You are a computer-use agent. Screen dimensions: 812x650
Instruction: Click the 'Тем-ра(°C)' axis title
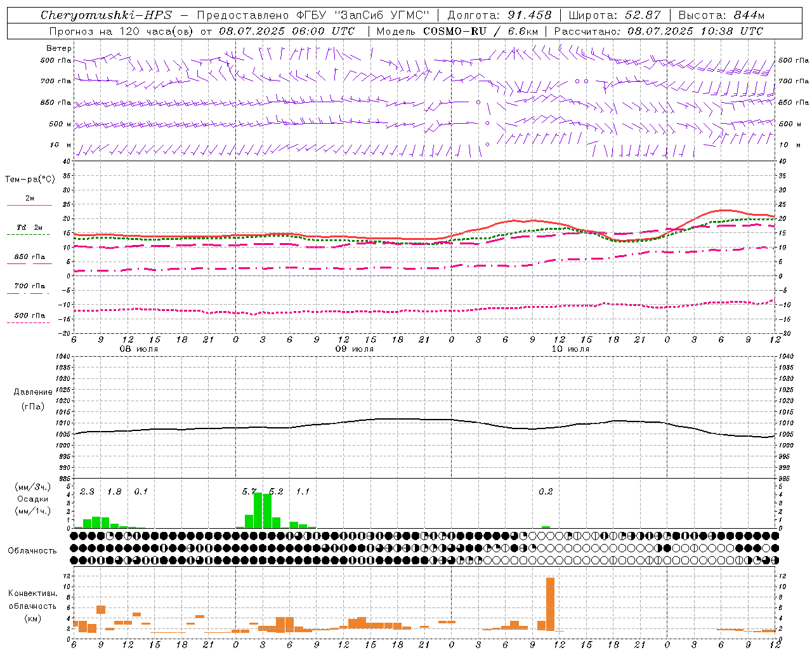(30, 180)
